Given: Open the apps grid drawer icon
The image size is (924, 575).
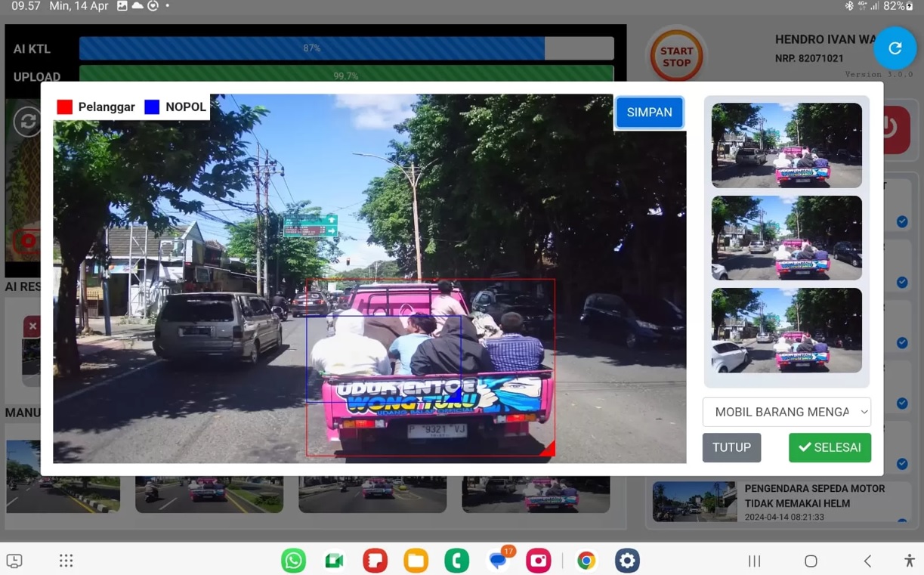Looking at the screenshot, I should point(66,561).
